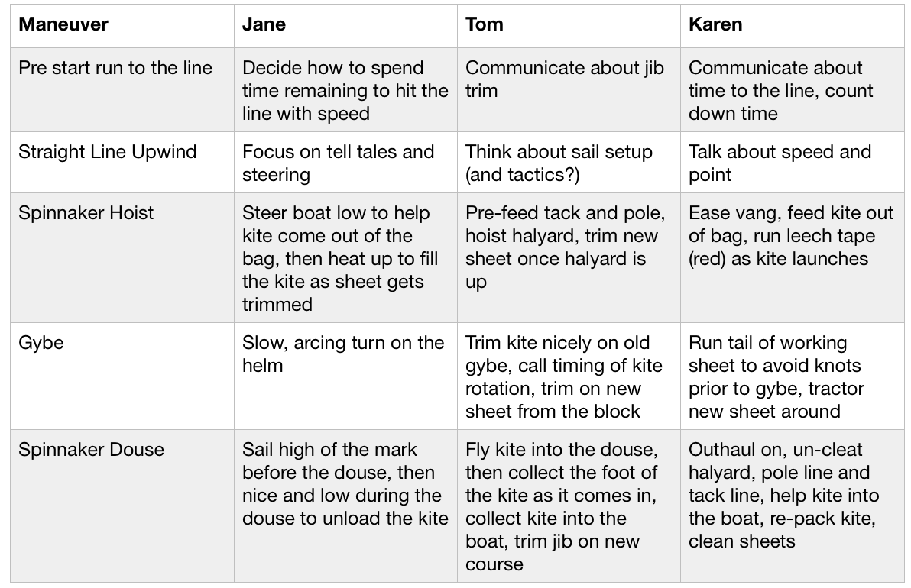Click the Straight Line Upwind cell
Viewport: 911px width, 588px height.
pos(122,162)
